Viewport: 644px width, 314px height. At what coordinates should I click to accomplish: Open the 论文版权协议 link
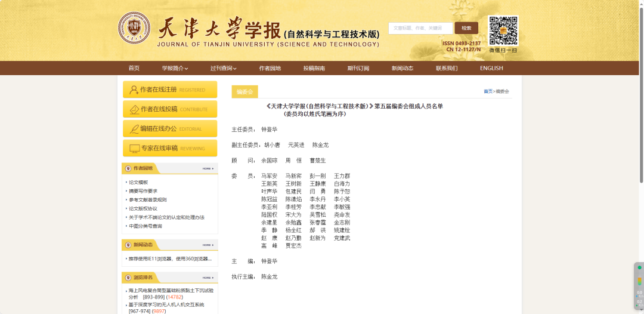point(143,208)
